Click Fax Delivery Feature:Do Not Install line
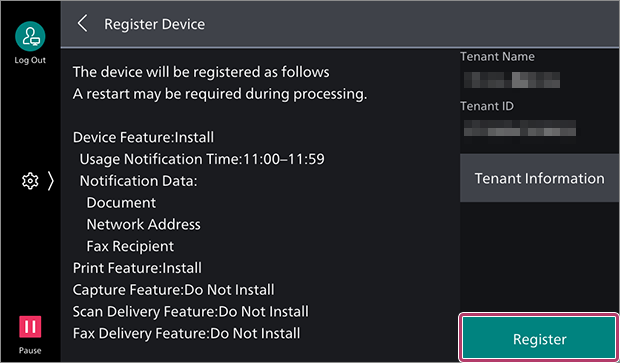 [186, 333]
